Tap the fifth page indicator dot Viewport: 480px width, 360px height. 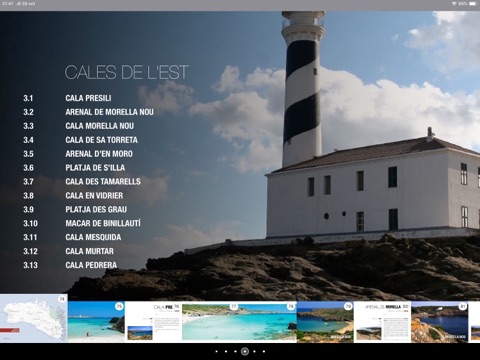[x=254, y=351]
